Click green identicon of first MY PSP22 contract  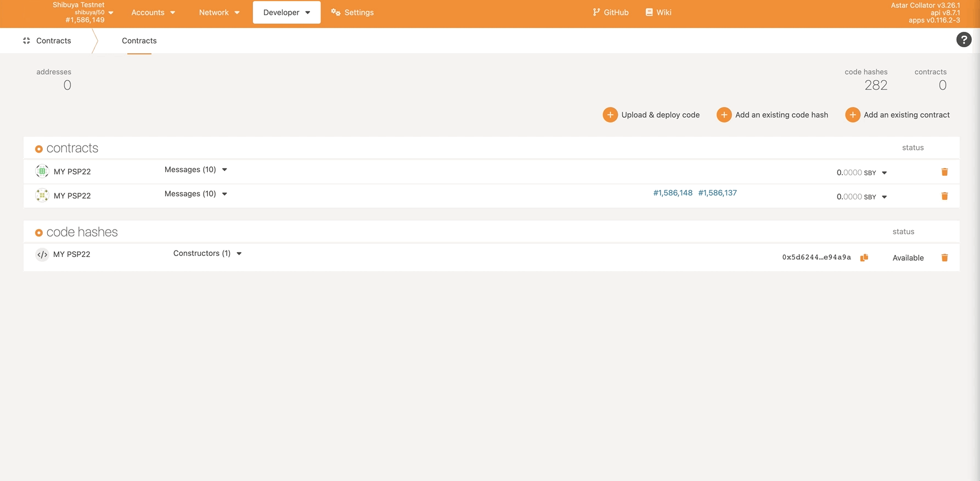point(42,171)
